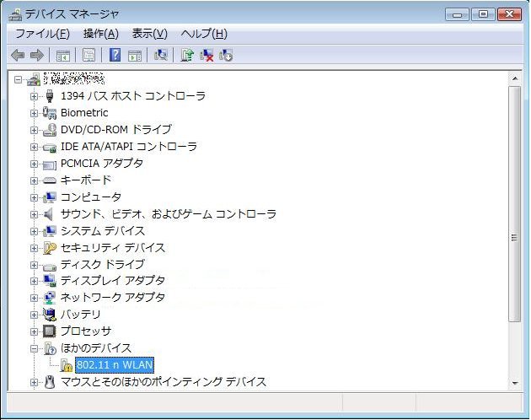The image size is (531, 420).
Task: Minimize the デバイス マネージャ window
Action: [x=457, y=14]
